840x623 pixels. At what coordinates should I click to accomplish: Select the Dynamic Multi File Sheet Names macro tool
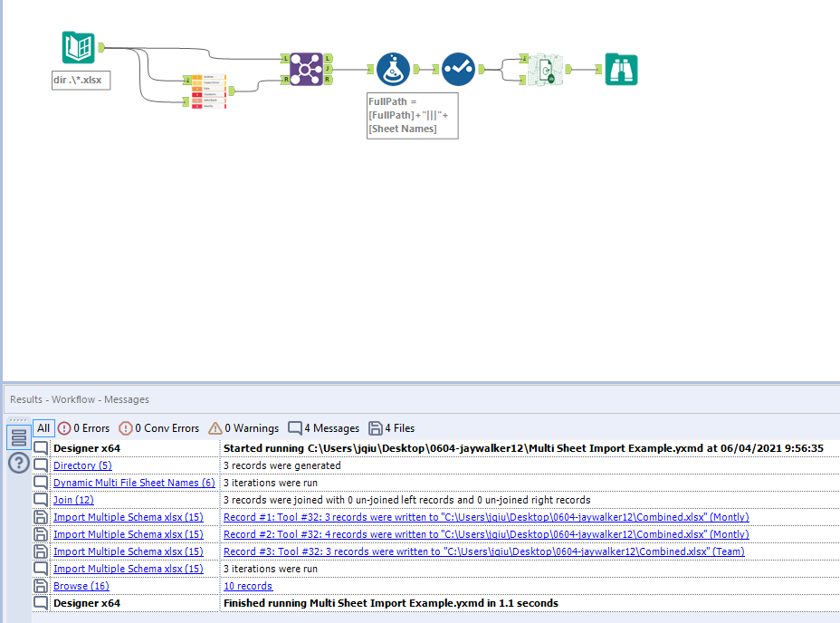pyautogui.click(x=208, y=91)
